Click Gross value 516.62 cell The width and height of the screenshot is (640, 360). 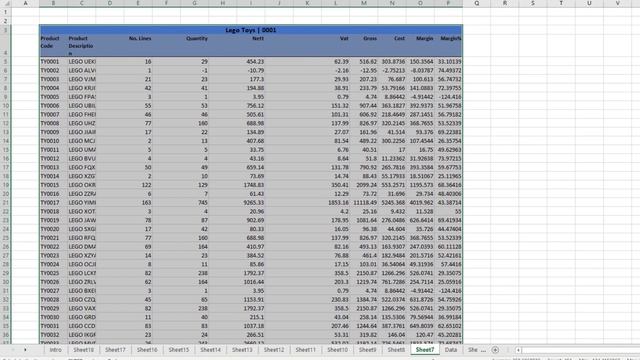click(364, 62)
